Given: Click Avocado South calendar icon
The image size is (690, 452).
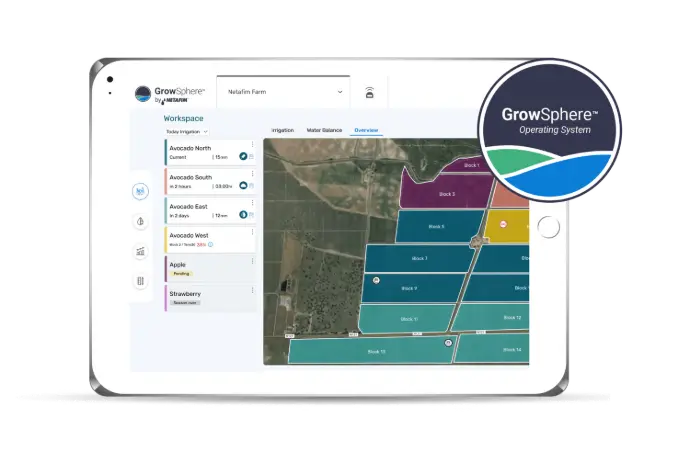Looking at the screenshot, I should point(251,186).
